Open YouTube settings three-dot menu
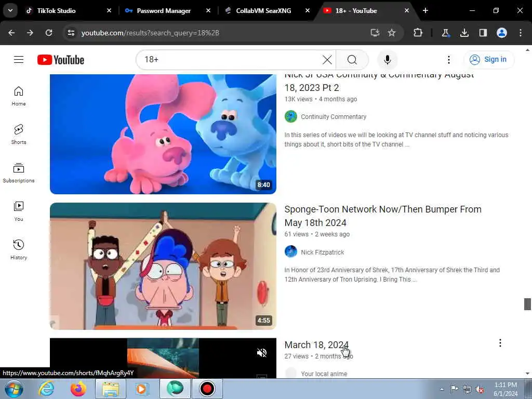The image size is (532, 399). pos(448,60)
